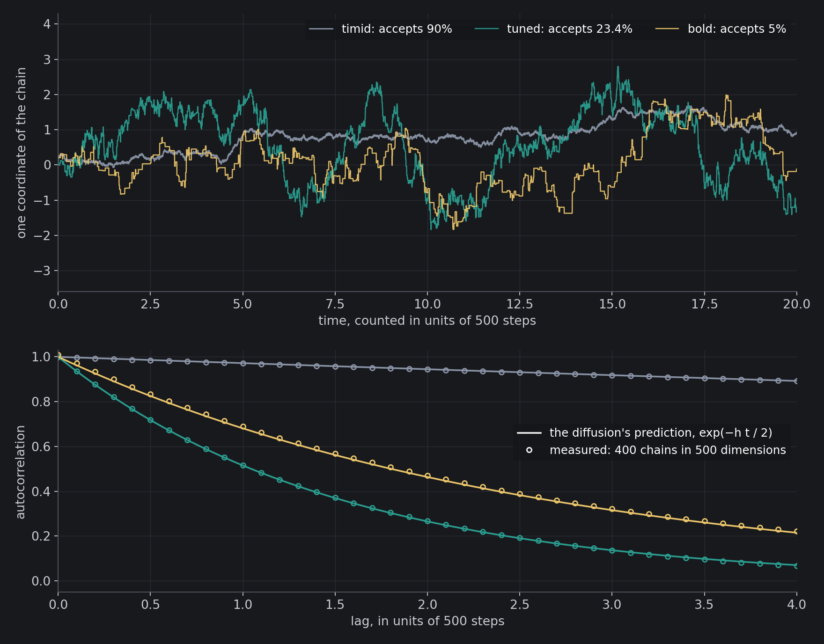The width and height of the screenshot is (824, 644).
Task: Select the 'autocorrelation' axis label
Action: (21, 472)
